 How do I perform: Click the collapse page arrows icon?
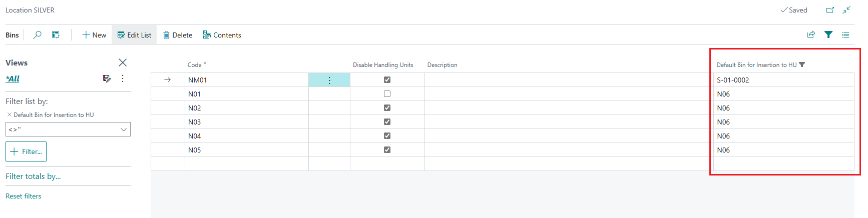pyautogui.click(x=846, y=10)
